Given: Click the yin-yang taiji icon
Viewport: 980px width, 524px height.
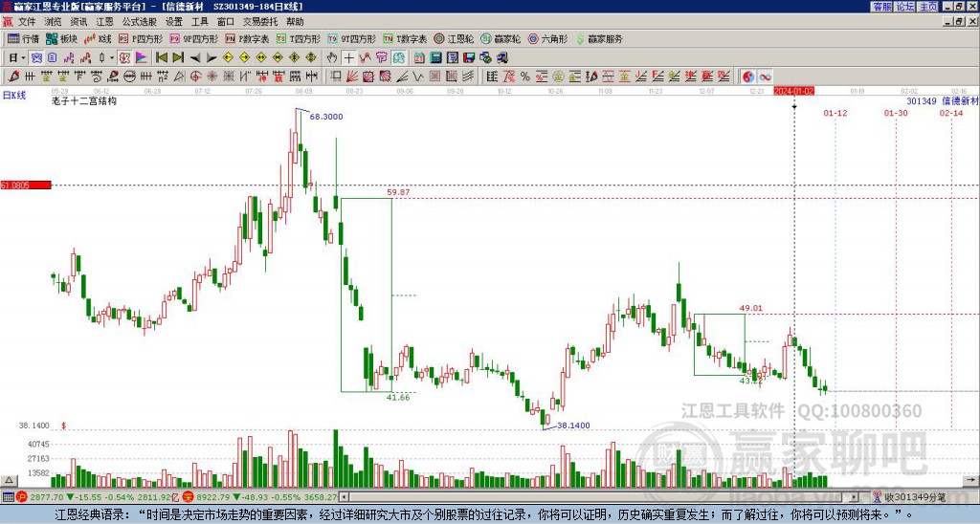Looking at the screenshot, I should (748, 76).
